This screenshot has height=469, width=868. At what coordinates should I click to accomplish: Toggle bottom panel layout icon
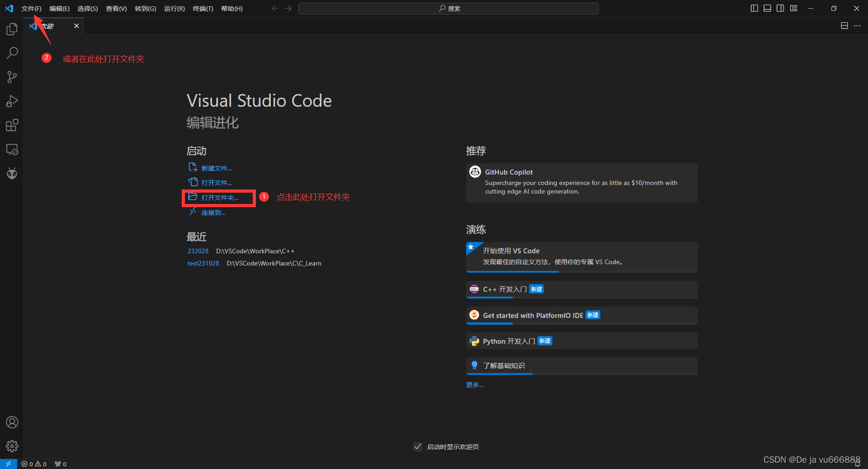tap(767, 9)
